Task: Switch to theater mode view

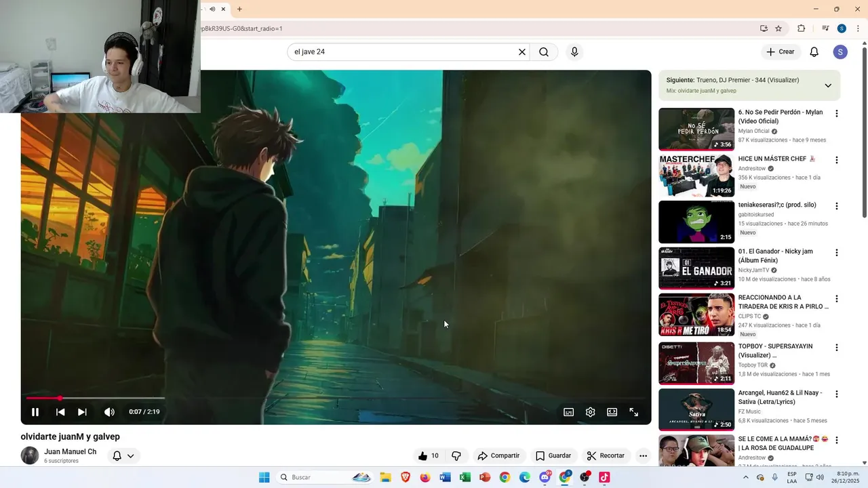Action: tap(612, 412)
